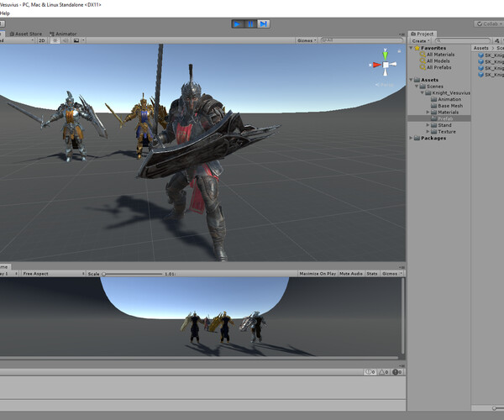
Task: Collapse the Favorites group
Action: (x=411, y=48)
